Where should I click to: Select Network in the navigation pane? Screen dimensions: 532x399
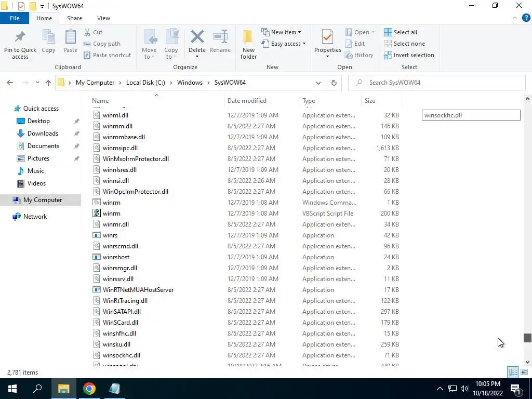[35, 217]
